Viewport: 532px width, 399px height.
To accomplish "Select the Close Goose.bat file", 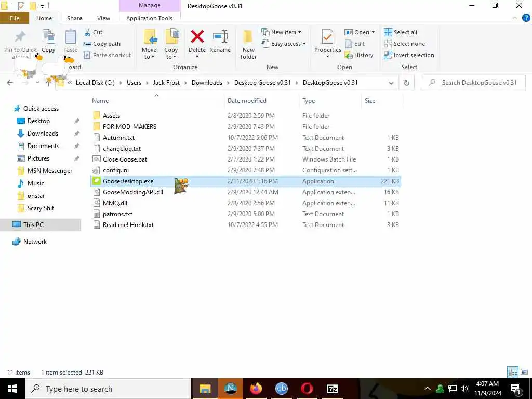I will tap(125, 159).
